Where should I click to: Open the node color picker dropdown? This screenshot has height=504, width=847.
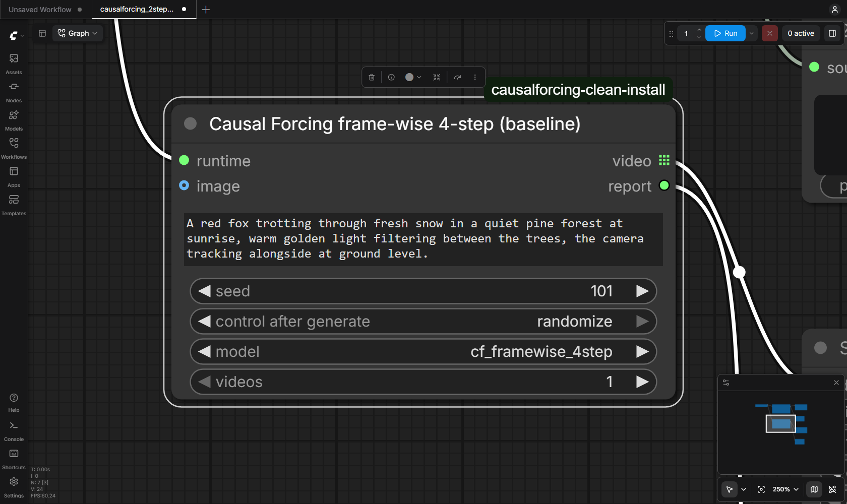(413, 77)
